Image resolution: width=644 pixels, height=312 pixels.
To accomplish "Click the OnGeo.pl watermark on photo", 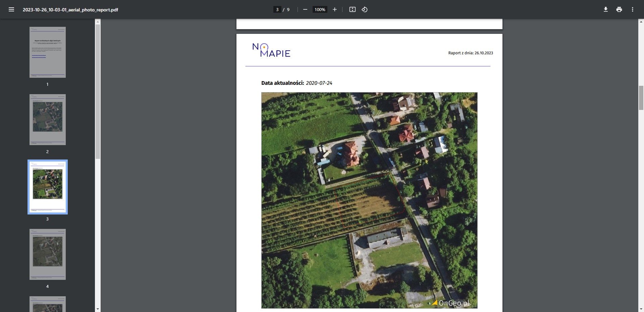I will [x=450, y=303].
